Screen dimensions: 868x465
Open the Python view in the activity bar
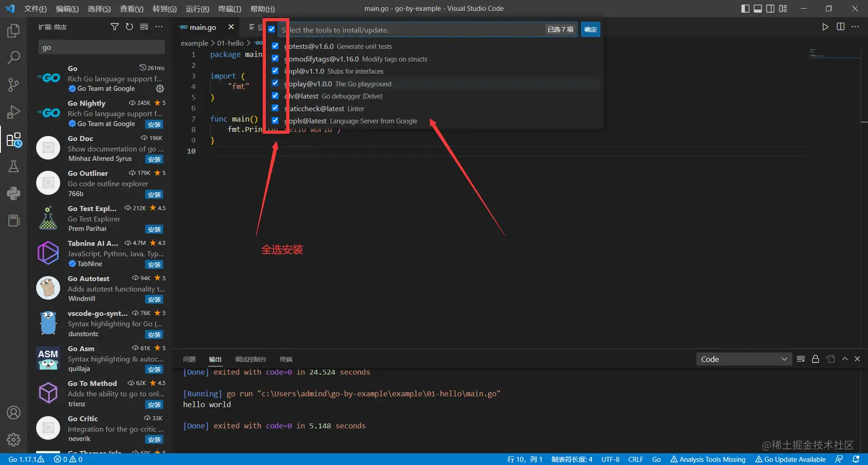tap(13, 193)
